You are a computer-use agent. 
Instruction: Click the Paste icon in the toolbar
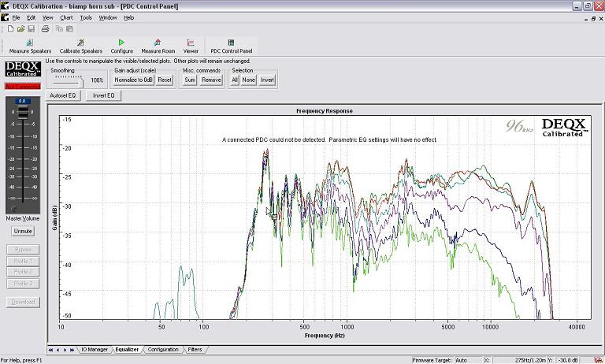click(x=69, y=29)
